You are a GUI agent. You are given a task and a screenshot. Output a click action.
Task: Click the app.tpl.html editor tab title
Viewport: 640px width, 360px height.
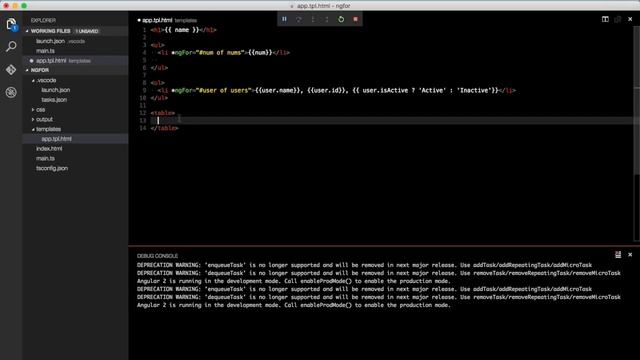pos(157,20)
